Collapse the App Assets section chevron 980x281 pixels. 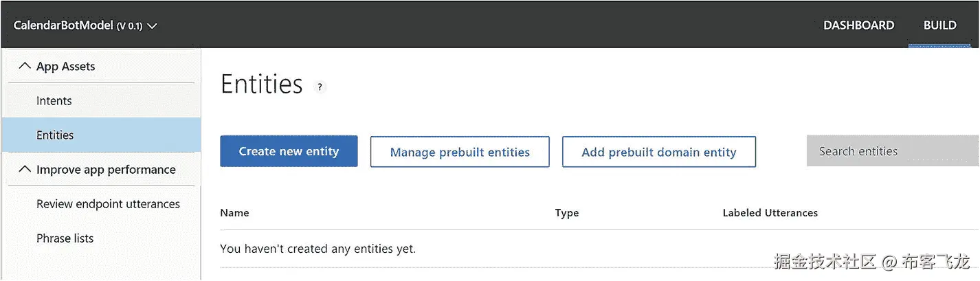(25, 66)
